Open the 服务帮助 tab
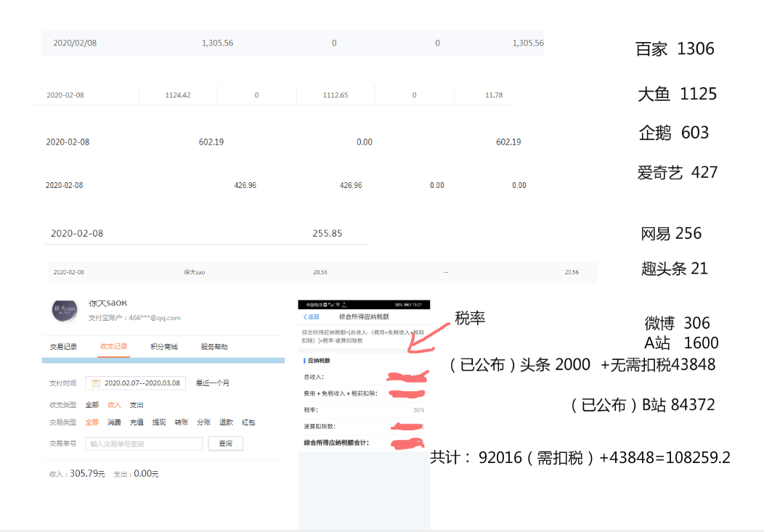Screen dimensions: 764x532 [x=214, y=346]
